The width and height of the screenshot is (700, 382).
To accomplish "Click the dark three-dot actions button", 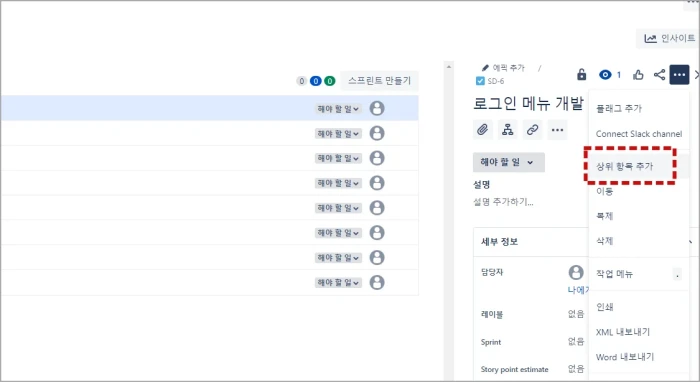I will (x=679, y=75).
